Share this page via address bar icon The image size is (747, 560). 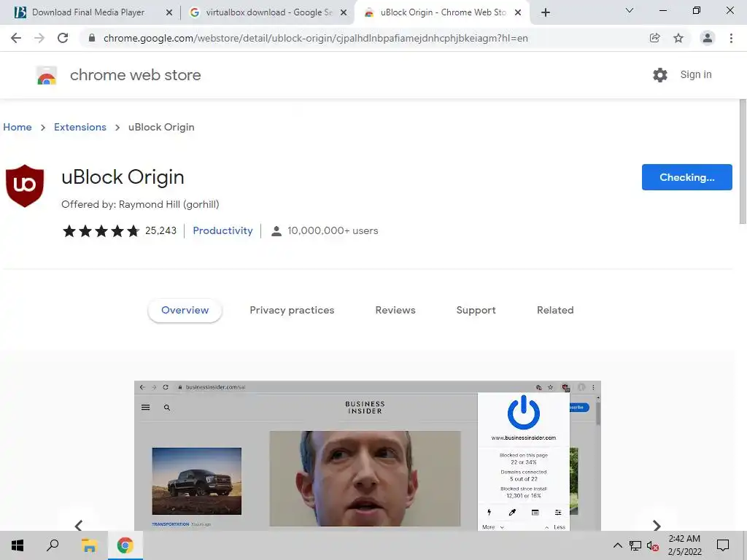[x=655, y=38]
